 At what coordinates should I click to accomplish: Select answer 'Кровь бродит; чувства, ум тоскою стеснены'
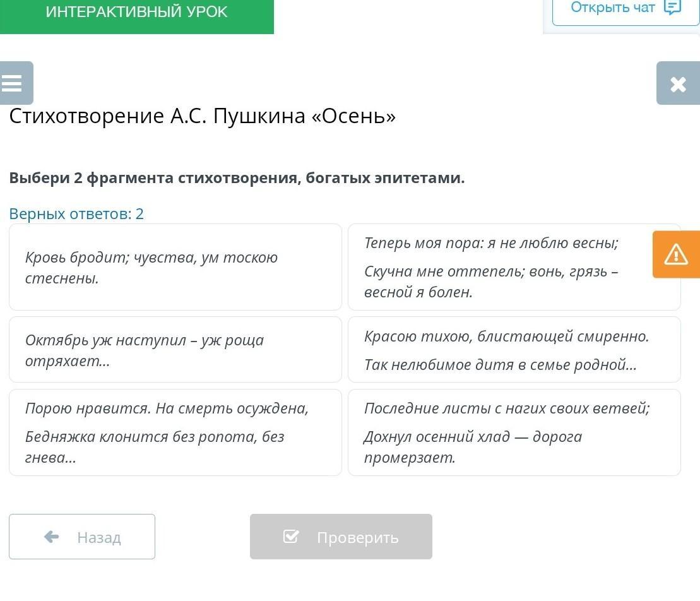click(x=175, y=267)
